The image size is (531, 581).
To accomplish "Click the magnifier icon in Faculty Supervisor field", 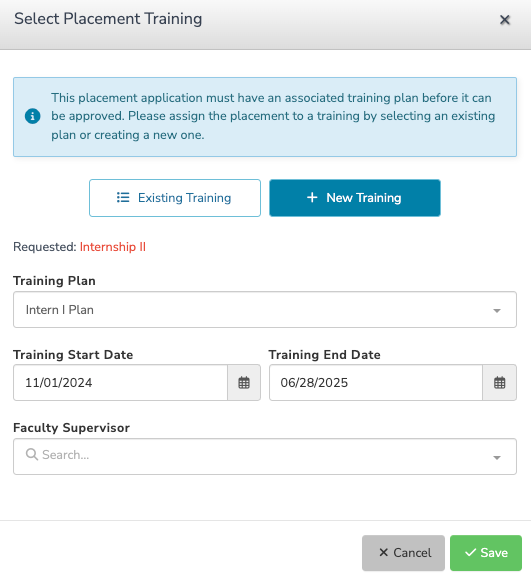I will coord(32,454).
